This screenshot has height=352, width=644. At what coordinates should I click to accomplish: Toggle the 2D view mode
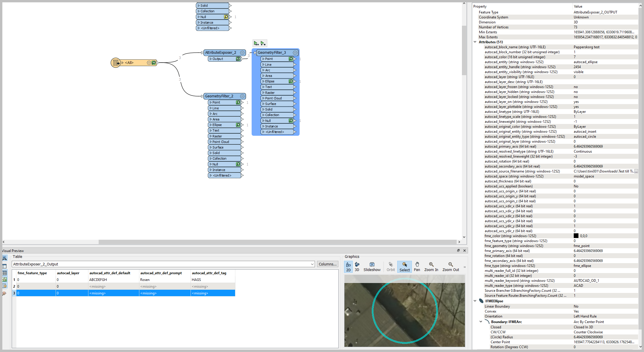click(x=348, y=267)
